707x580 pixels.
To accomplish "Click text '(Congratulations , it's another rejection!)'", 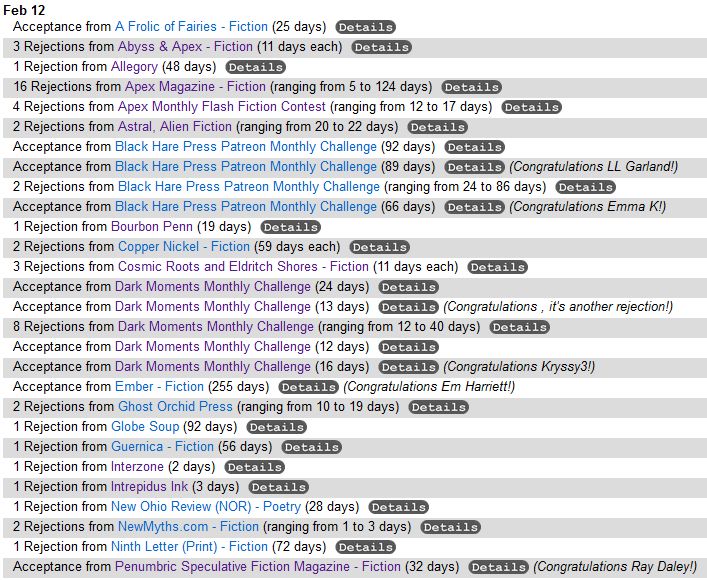I will (x=558, y=306).
